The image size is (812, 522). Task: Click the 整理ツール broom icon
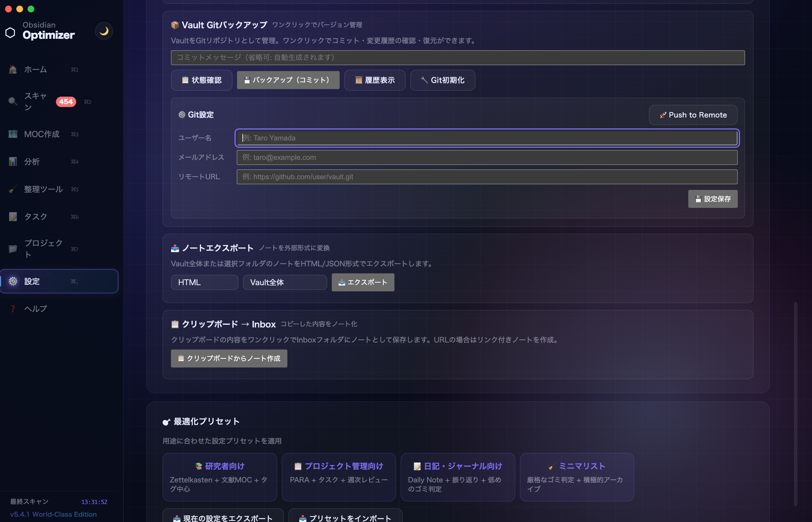tap(13, 189)
